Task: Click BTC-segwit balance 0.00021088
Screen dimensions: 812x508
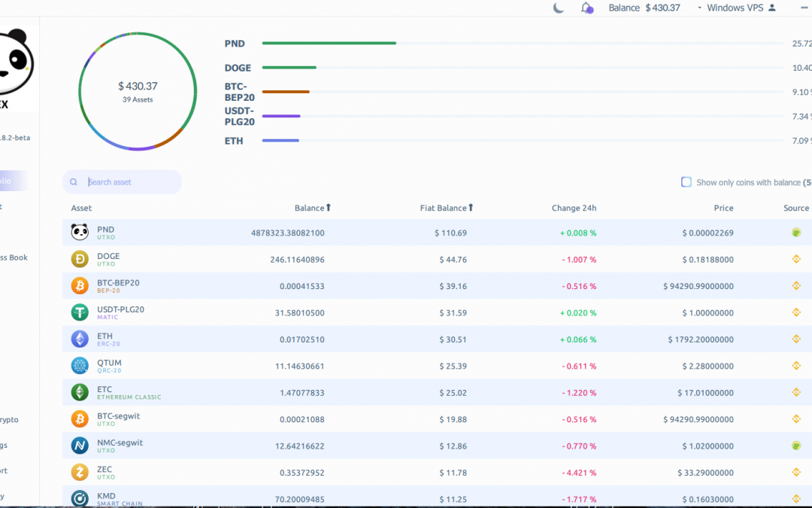Action: pos(302,419)
